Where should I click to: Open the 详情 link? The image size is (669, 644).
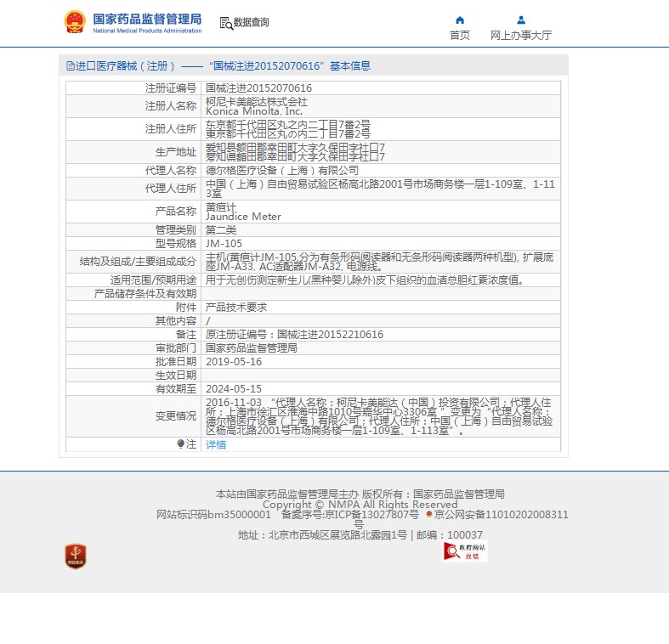click(216, 445)
